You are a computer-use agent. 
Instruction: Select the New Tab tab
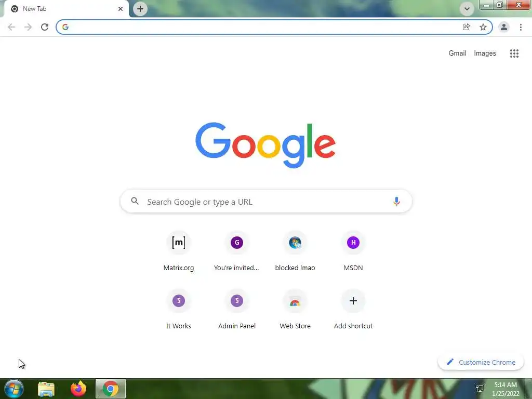66,9
